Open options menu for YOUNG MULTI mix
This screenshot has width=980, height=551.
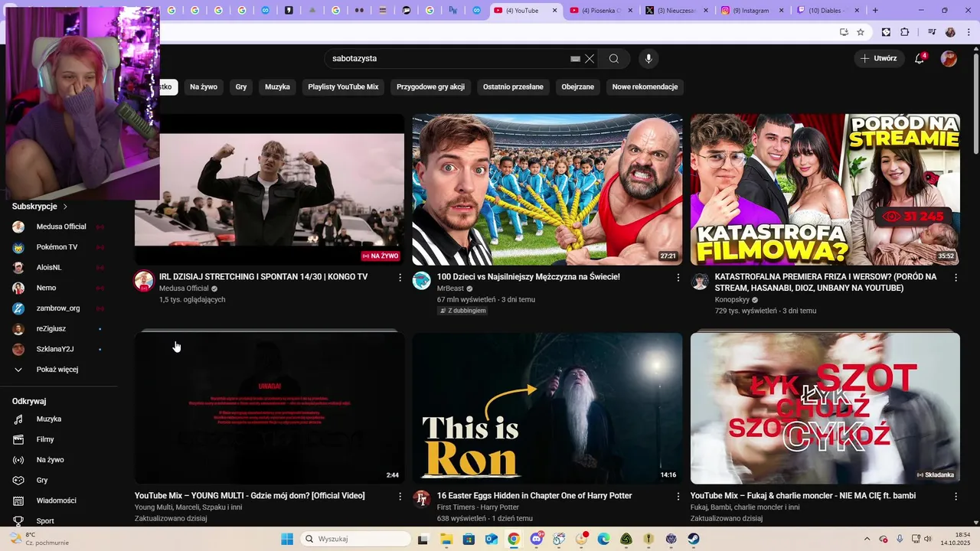[400, 497]
